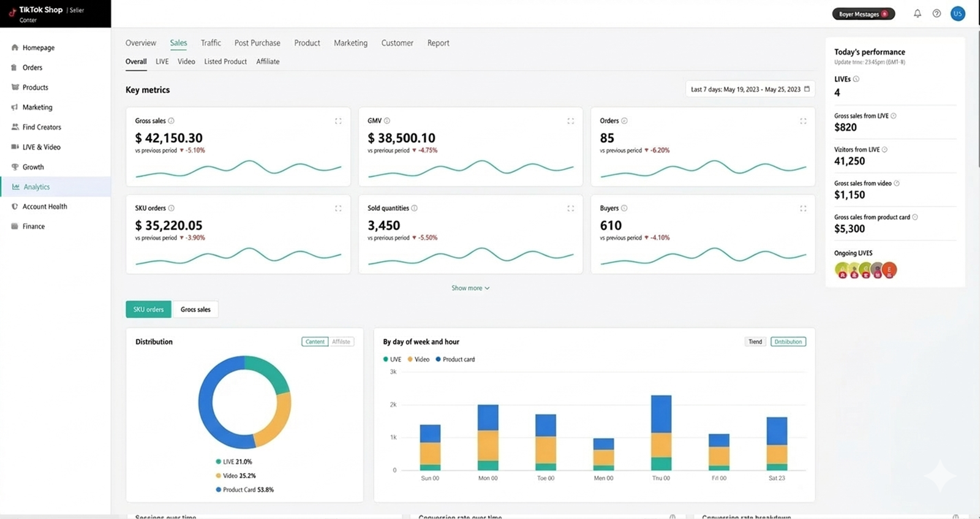
Task: Open the Last 7 days date range picker
Action: (x=750, y=89)
